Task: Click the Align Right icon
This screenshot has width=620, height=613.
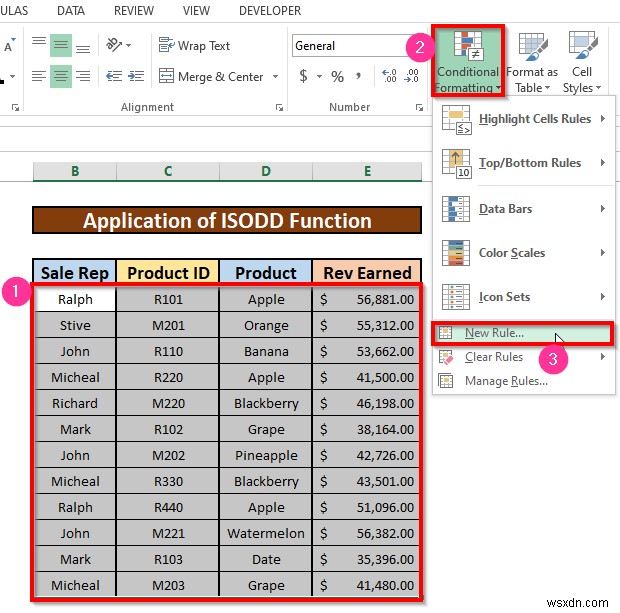Action: pos(83,76)
